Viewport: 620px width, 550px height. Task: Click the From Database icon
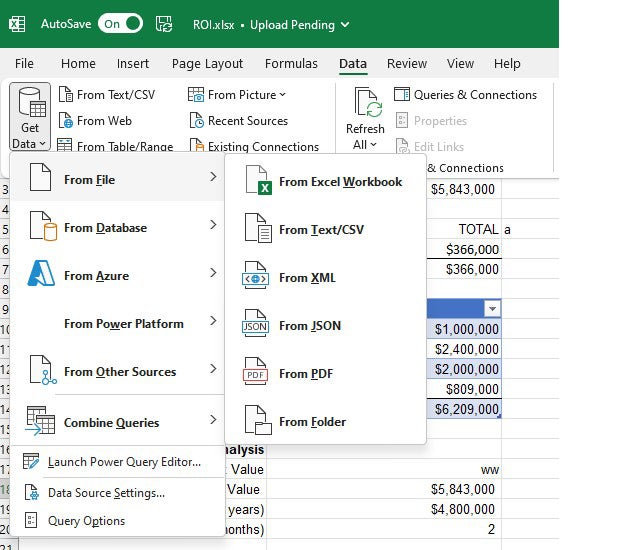point(43,226)
